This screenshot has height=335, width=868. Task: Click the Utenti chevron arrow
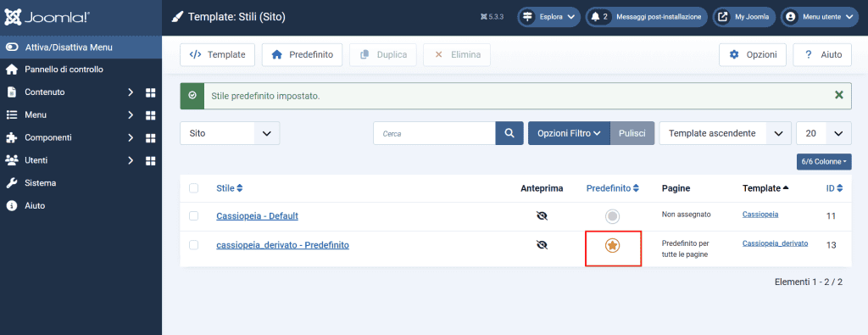pos(131,160)
